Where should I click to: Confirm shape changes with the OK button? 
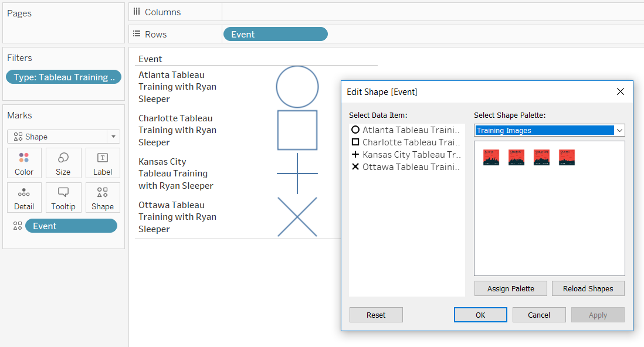tap(480, 315)
